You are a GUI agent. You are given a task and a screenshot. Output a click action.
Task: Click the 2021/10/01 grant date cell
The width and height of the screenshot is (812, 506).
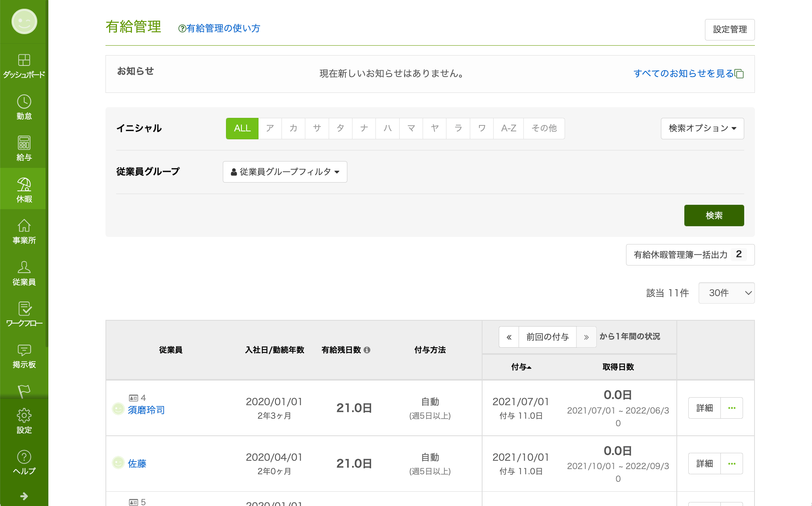click(521, 457)
